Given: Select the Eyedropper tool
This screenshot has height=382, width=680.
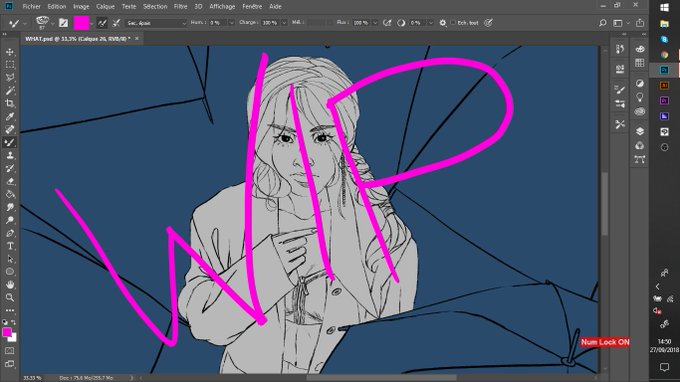Looking at the screenshot, I should (x=10, y=117).
